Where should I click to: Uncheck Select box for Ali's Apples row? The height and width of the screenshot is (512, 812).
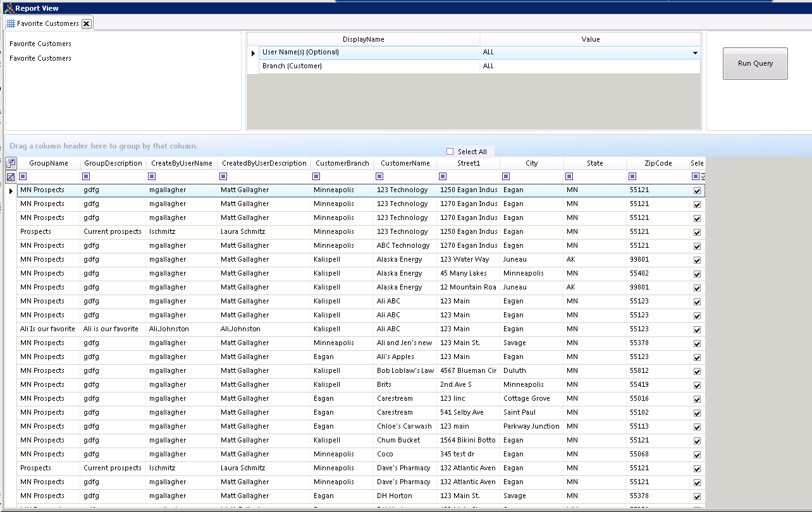click(697, 357)
